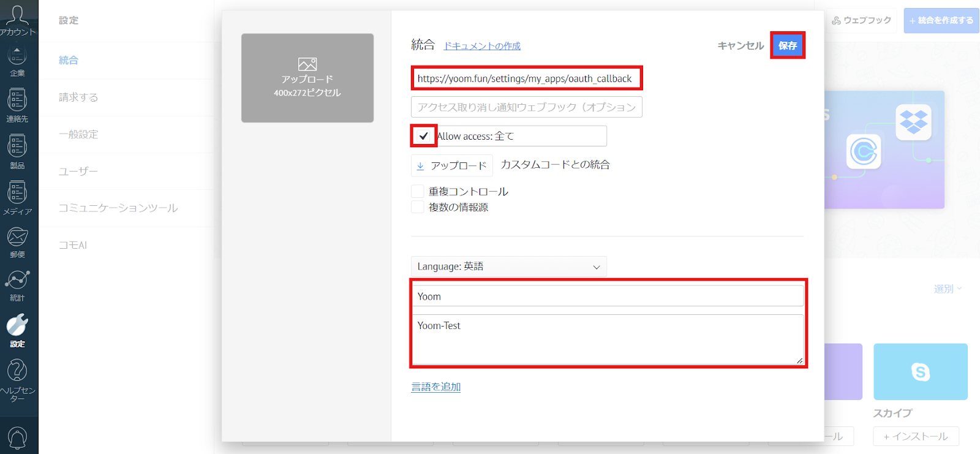The height and width of the screenshot is (454, 980).
Task: Click the スカイプ tile label
Action: point(892,413)
